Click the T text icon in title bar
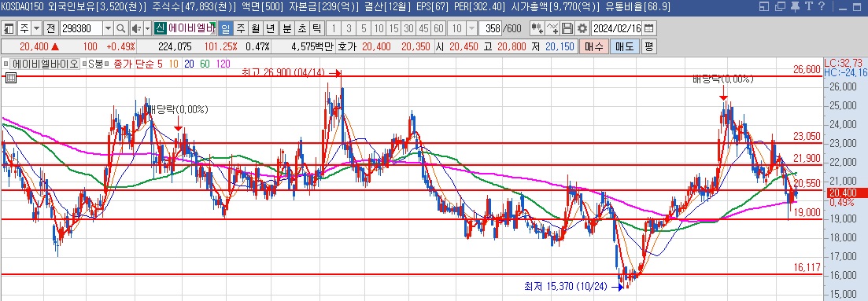This screenshot has height=301, width=868. point(809,6)
